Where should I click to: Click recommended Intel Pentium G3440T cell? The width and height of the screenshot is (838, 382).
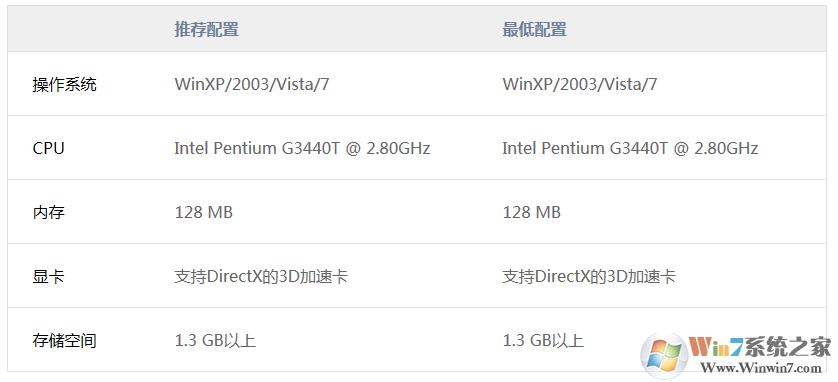coord(302,148)
